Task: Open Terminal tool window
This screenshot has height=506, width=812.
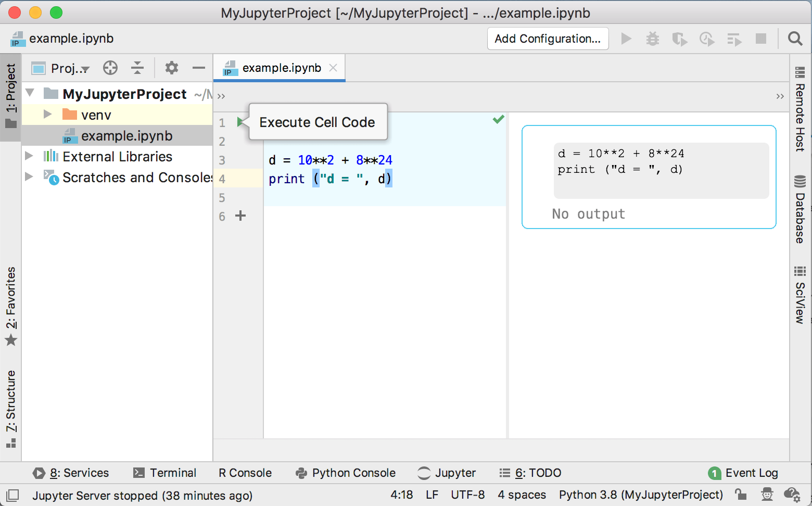Action: [x=165, y=473]
